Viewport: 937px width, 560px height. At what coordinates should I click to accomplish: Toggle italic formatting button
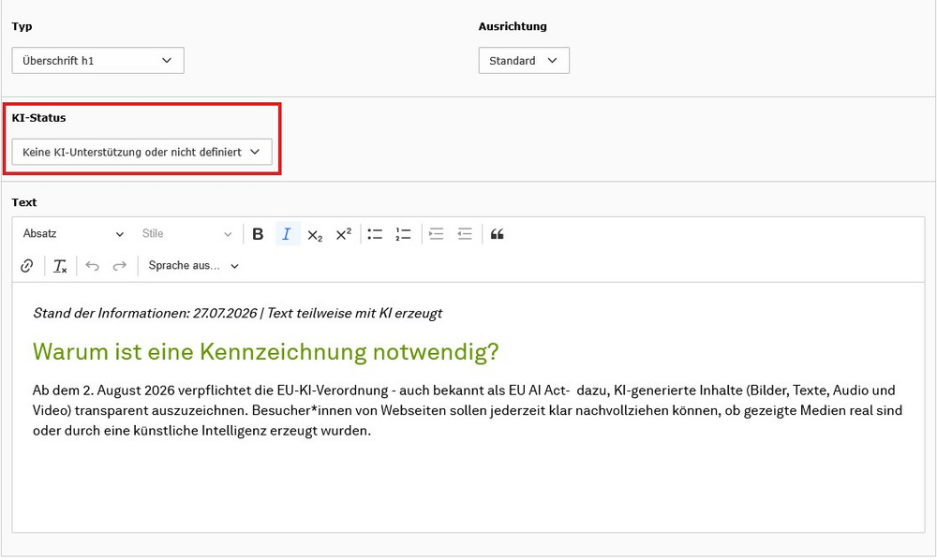(287, 234)
